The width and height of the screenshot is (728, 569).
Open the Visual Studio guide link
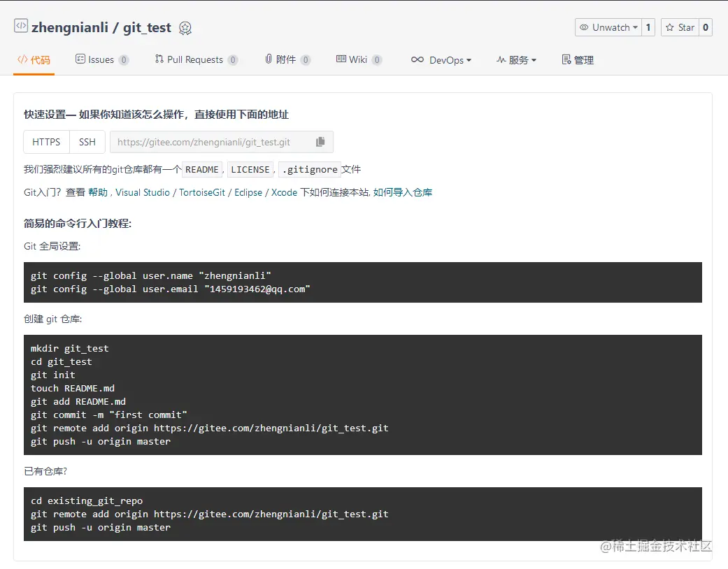coord(143,193)
